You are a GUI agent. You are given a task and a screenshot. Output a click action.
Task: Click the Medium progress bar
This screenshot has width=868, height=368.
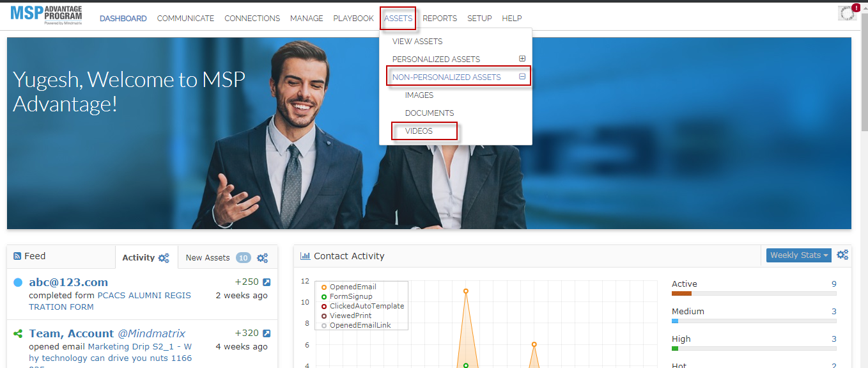click(x=754, y=321)
